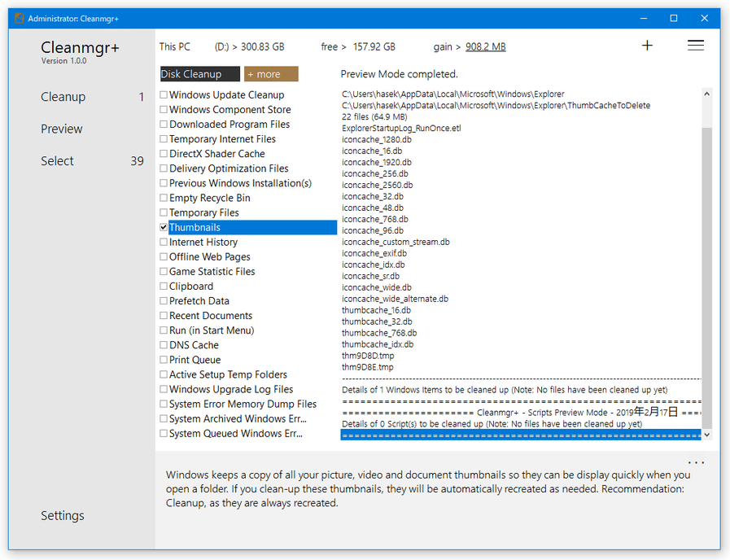
Task: Click the Clipboard list label
Action: tap(191, 287)
